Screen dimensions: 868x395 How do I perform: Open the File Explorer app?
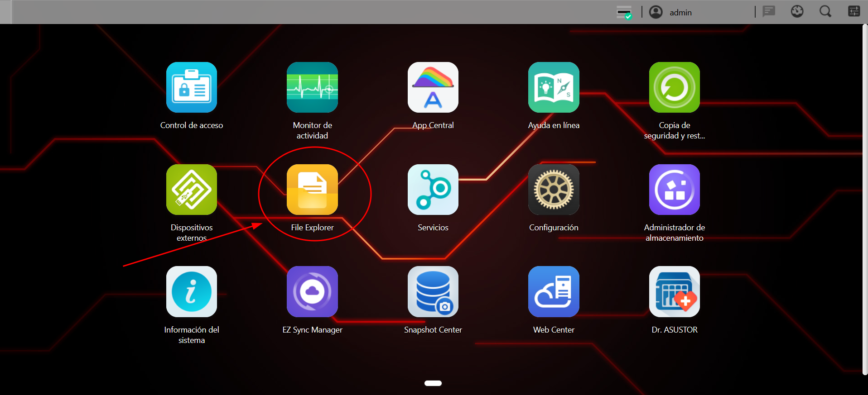[312, 190]
